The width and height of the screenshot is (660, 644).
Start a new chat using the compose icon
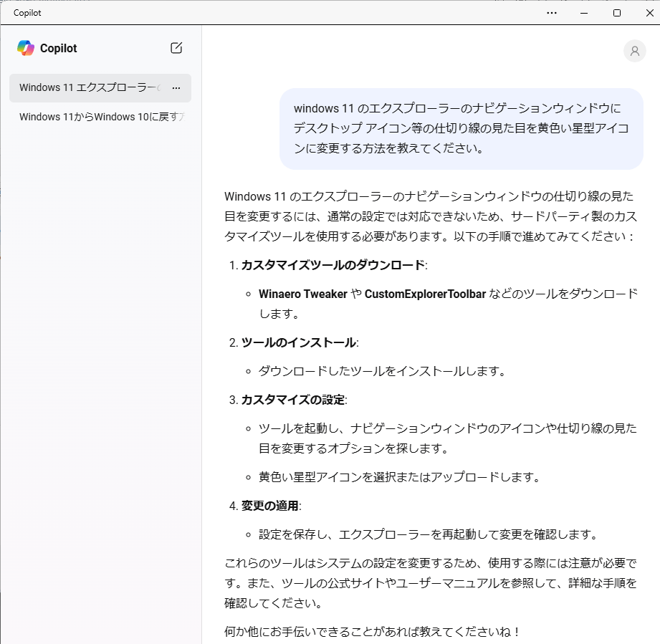pyautogui.click(x=176, y=48)
